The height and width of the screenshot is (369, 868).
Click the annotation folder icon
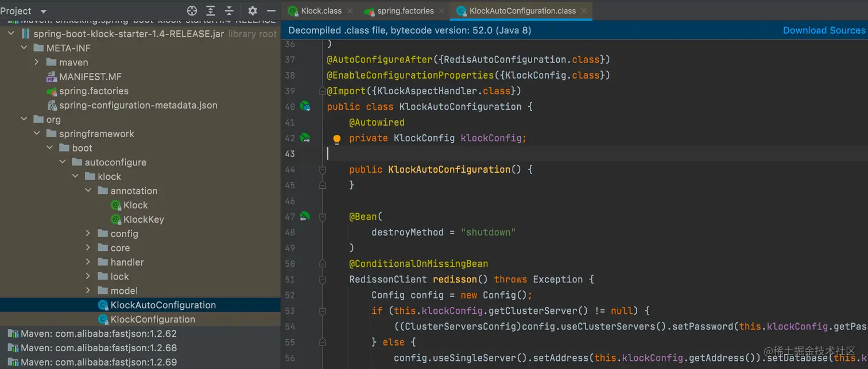[103, 191]
